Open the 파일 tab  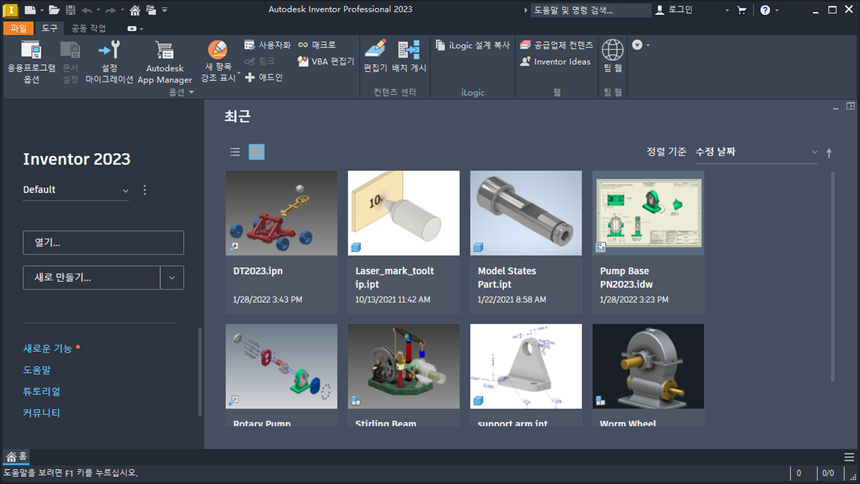(x=18, y=29)
